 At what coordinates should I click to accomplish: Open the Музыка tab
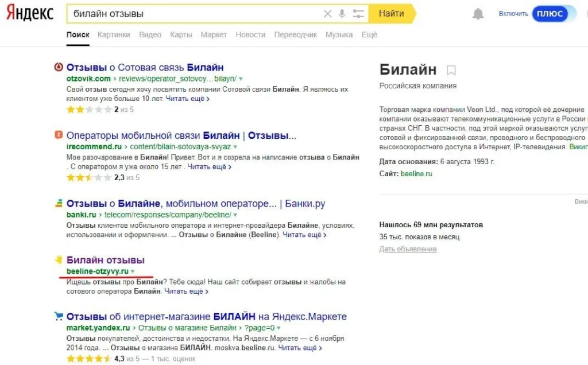[x=339, y=35]
